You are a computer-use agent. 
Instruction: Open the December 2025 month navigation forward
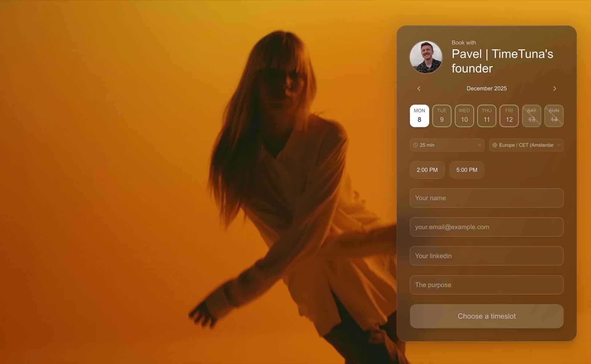(555, 88)
